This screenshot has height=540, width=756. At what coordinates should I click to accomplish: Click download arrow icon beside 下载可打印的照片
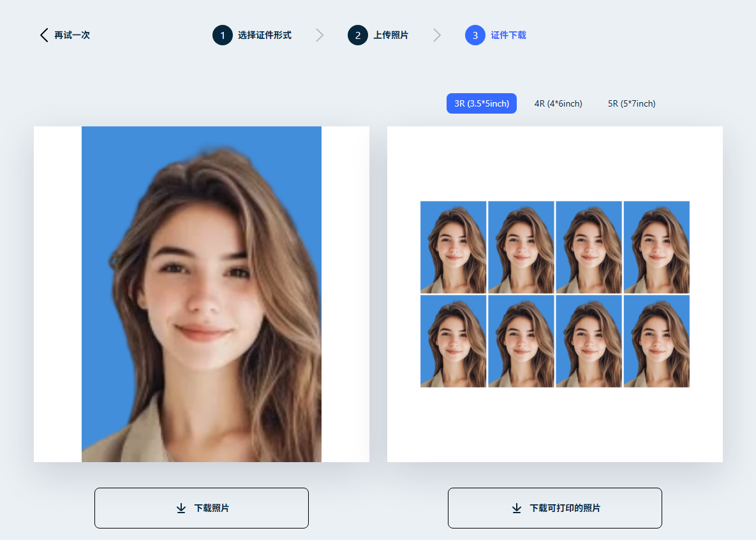pos(517,508)
